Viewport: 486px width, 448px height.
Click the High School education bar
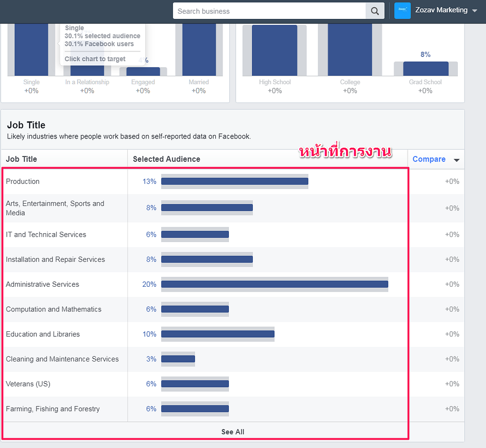click(x=275, y=50)
